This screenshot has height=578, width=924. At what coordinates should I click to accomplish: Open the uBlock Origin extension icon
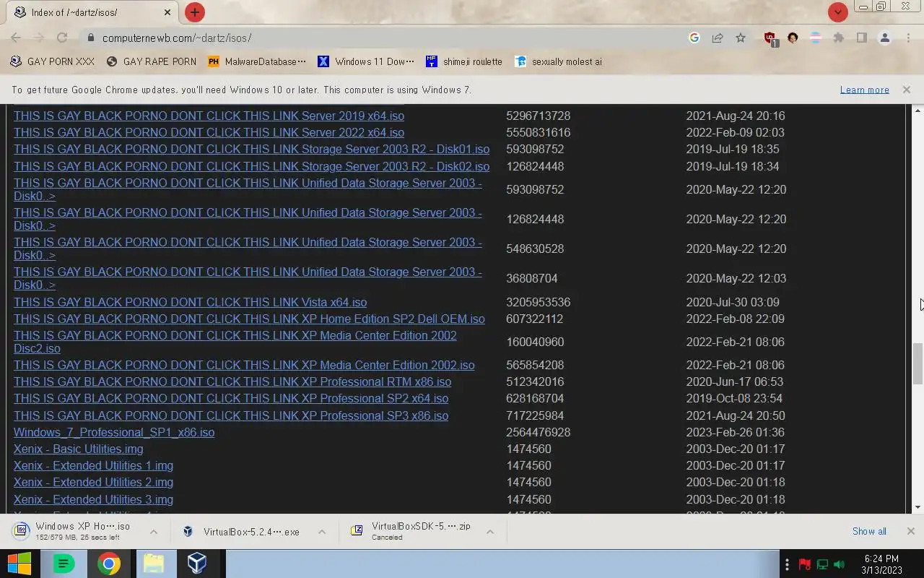tap(770, 38)
